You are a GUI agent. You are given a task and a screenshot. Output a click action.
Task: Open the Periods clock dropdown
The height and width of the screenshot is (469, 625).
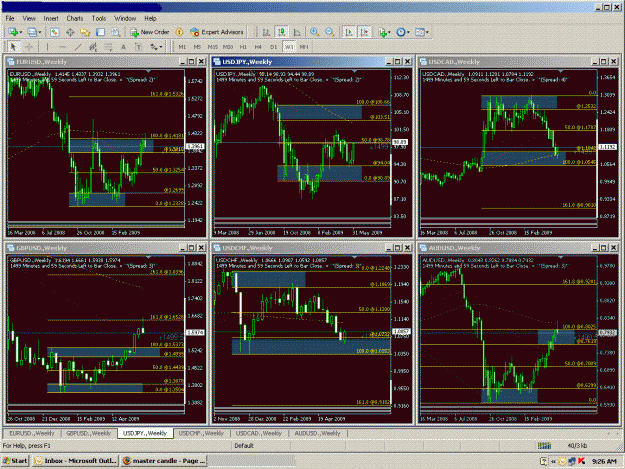tap(403, 32)
